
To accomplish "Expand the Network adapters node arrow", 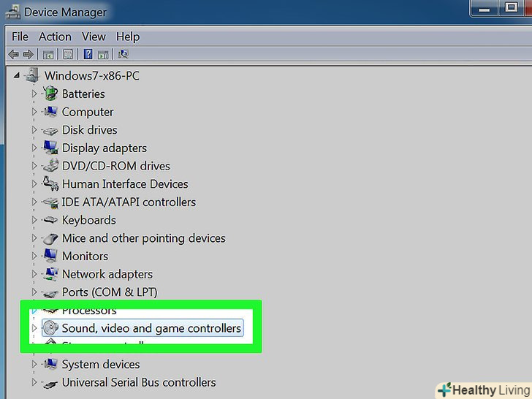I will [34, 274].
